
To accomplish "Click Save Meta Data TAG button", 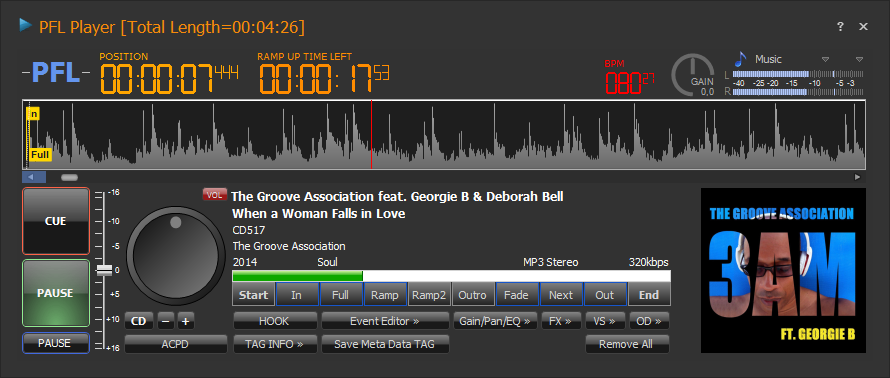I will pyautogui.click(x=385, y=344).
